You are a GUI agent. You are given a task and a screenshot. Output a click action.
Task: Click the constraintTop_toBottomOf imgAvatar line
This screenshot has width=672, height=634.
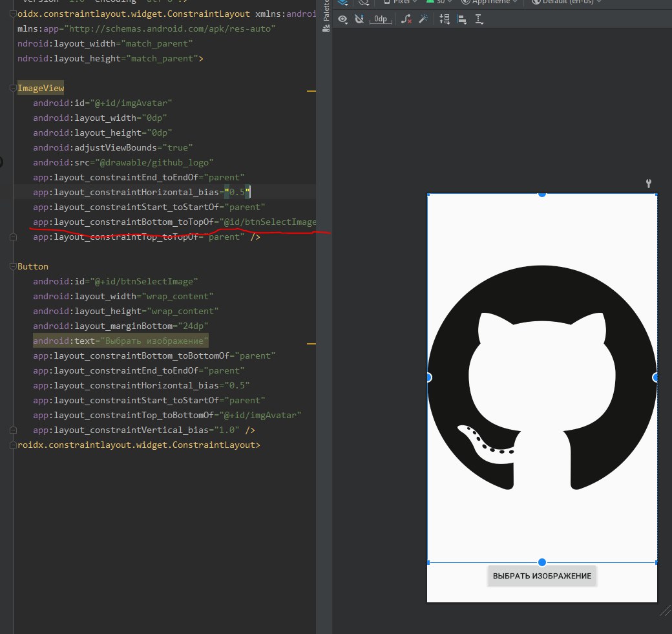(167, 415)
